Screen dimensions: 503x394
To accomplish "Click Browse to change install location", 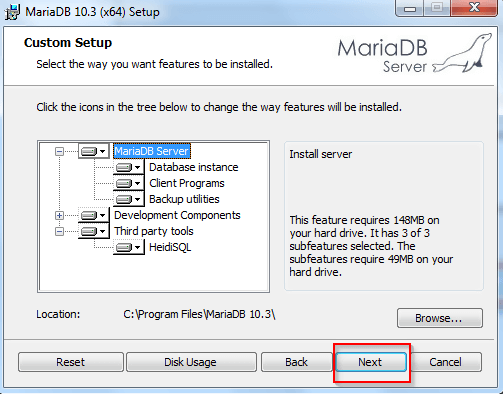I will click(440, 318).
